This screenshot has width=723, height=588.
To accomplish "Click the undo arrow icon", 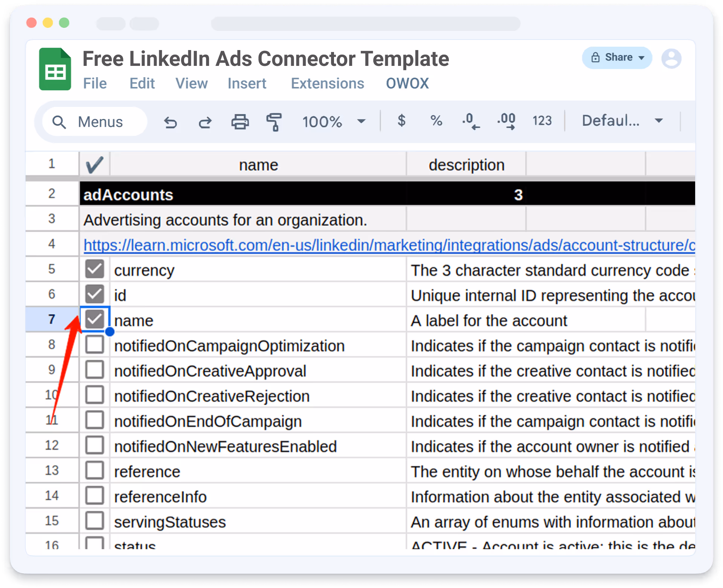I will click(170, 122).
